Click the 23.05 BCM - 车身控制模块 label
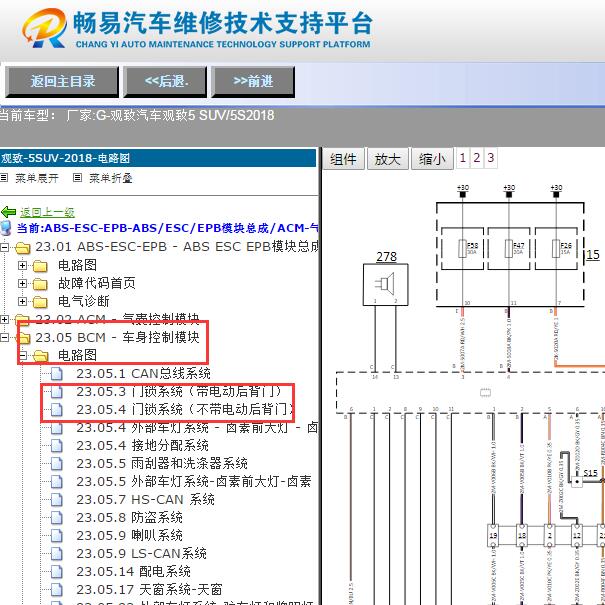This screenshot has width=605, height=605. (x=117, y=337)
